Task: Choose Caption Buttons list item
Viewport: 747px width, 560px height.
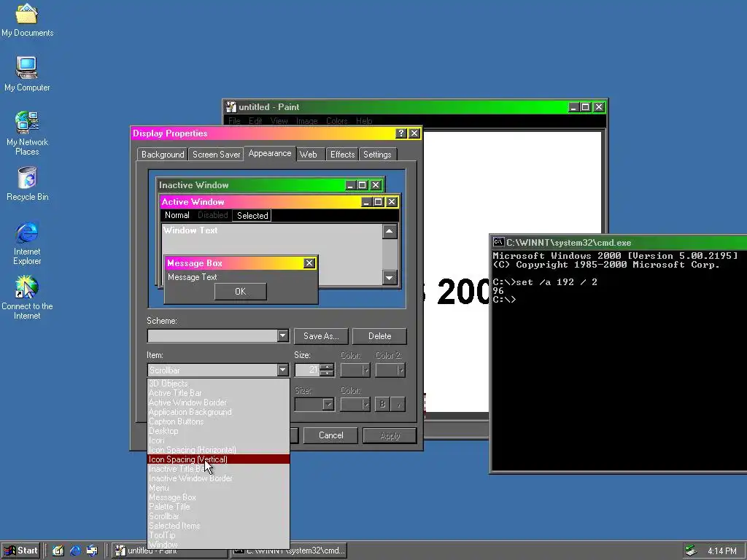Action: [x=219, y=421]
